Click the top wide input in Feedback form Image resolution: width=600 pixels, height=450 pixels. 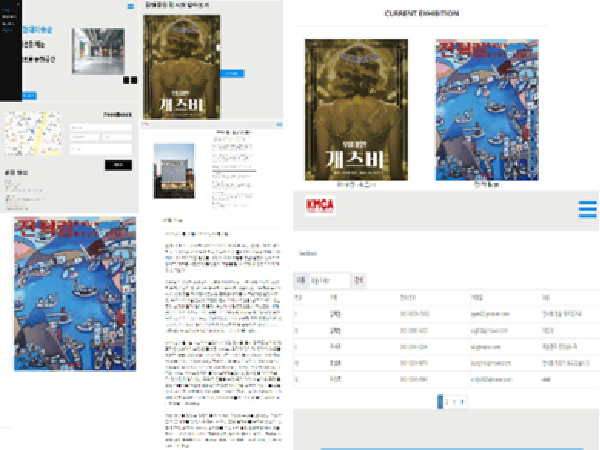coord(100,127)
